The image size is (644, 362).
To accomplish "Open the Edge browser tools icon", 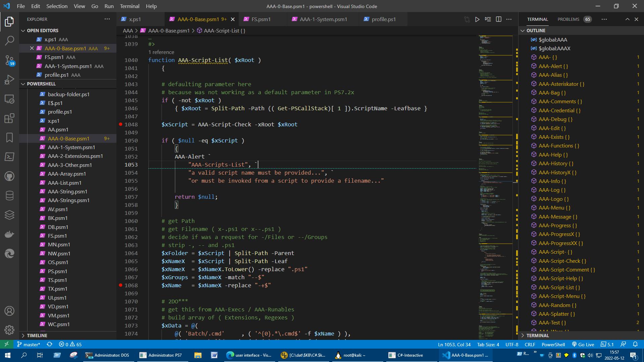I will tap(9, 254).
